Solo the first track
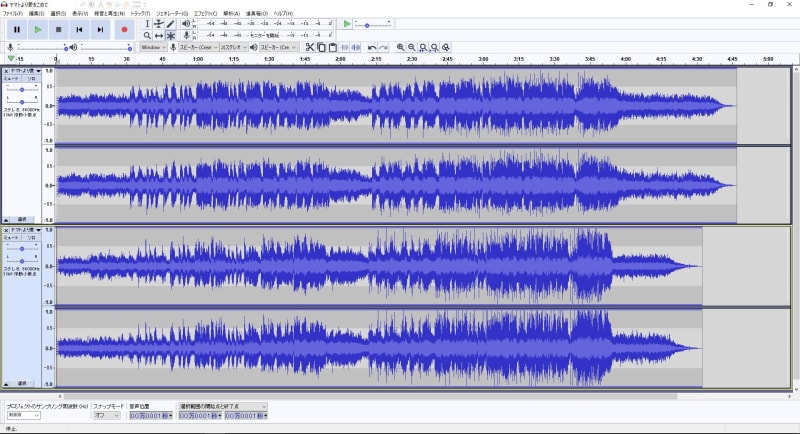The width and height of the screenshot is (800, 434). tap(32, 79)
